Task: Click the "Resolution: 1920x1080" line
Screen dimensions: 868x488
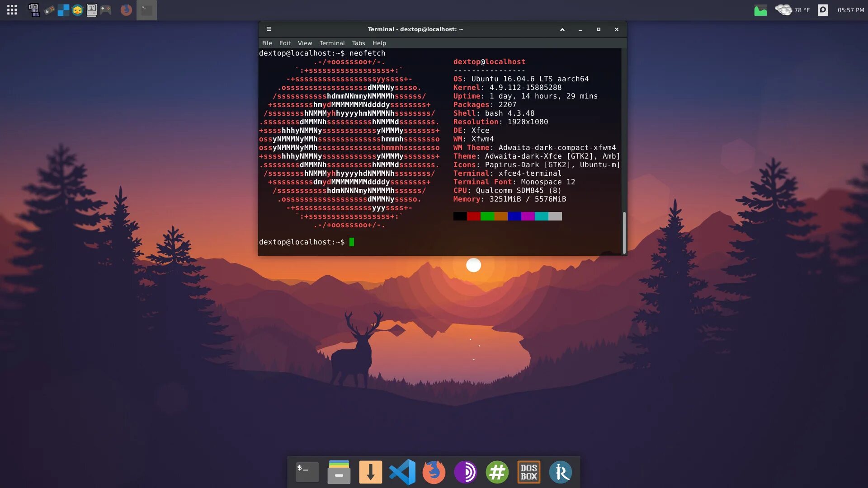Action: 500,122
